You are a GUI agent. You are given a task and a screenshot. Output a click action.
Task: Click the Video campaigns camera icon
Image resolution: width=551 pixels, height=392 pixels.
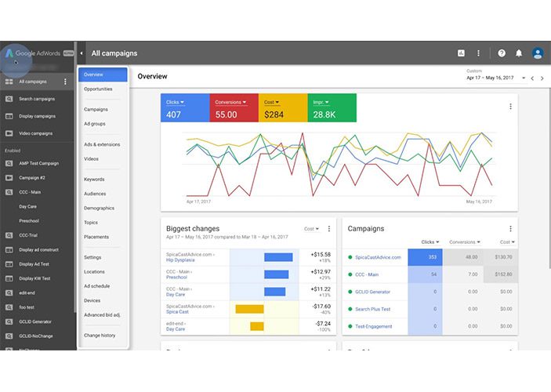(9, 133)
